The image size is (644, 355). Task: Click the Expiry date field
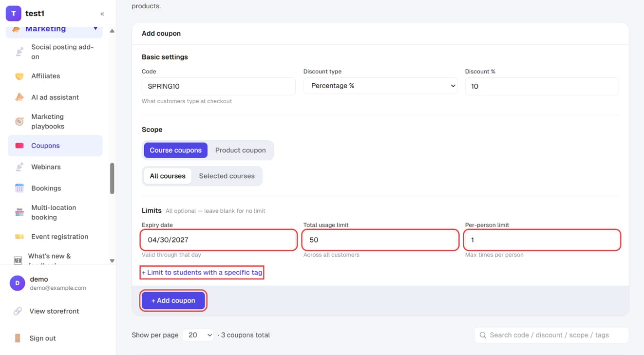[x=219, y=240]
